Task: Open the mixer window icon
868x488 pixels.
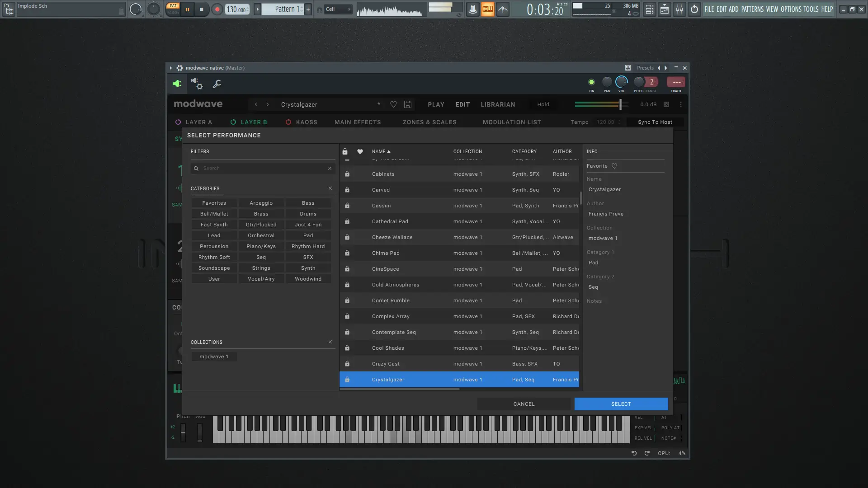Action: (x=679, y=9)
